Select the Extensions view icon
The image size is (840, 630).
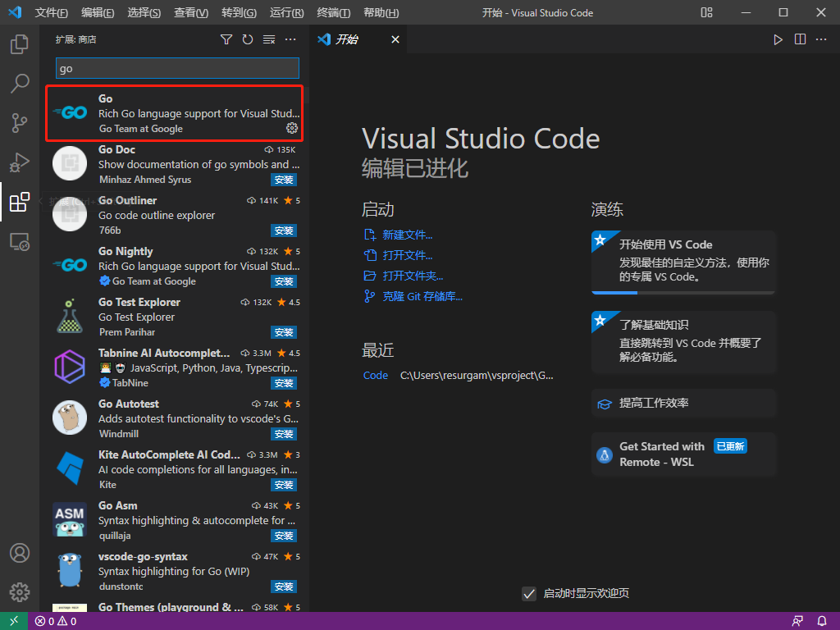click(x=20, y=202)
